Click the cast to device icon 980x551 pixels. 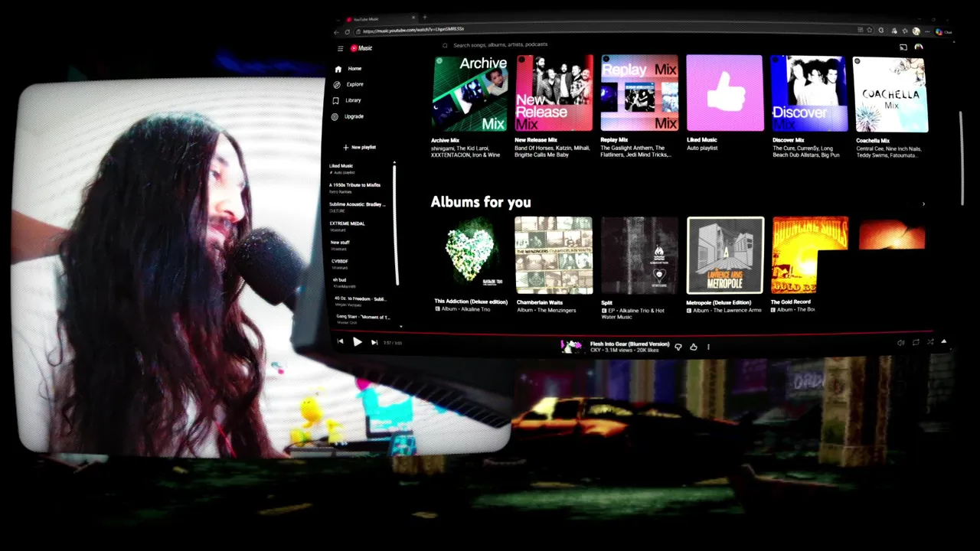click(903, 47)
